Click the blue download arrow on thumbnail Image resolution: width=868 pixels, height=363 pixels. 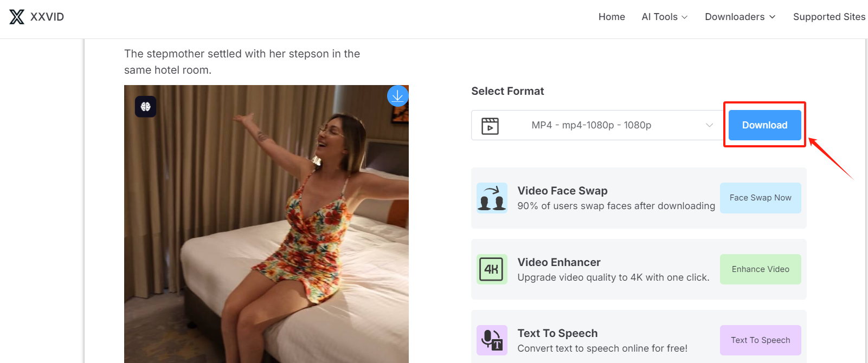point(397,96)
